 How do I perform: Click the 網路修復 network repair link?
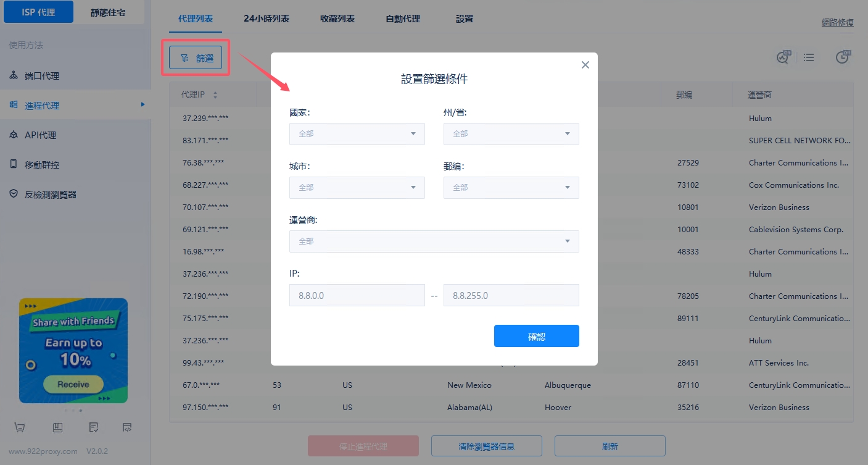837,22
